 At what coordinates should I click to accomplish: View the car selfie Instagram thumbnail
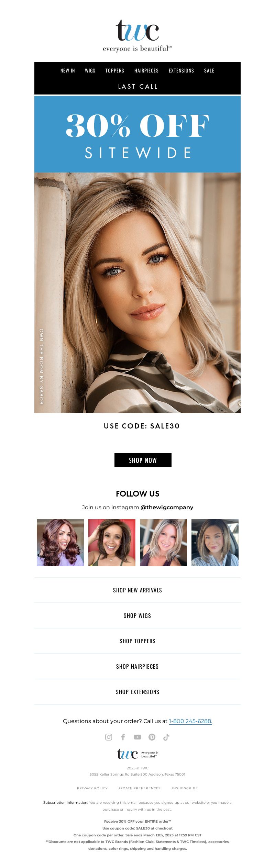tap(215, 543)
